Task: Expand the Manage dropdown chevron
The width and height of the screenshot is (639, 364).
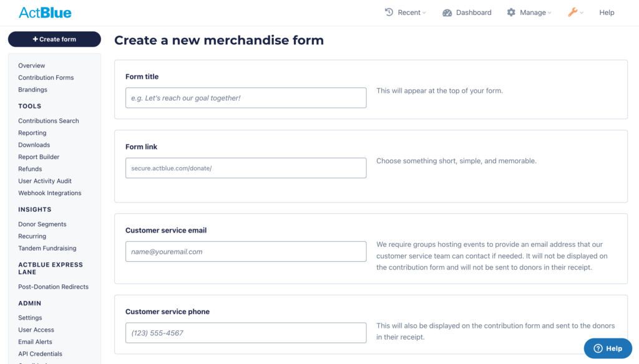Action: tap(550, 12)
